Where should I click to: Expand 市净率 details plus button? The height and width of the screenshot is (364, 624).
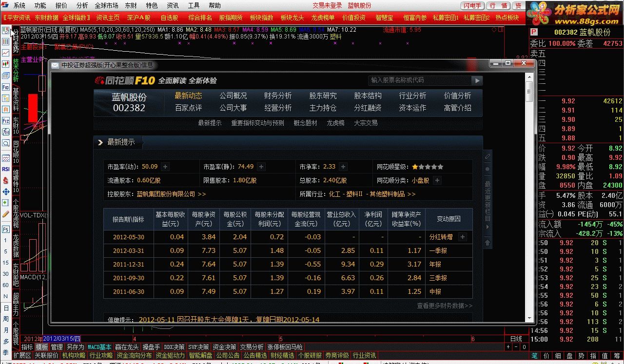(x=343, y=167)
